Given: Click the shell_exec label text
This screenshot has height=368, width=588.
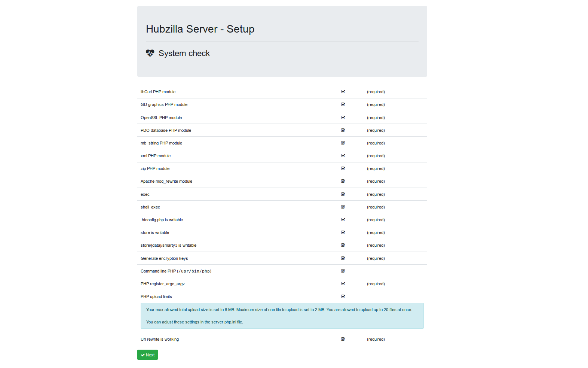Looking at the screenshot, I should [150, 207].
